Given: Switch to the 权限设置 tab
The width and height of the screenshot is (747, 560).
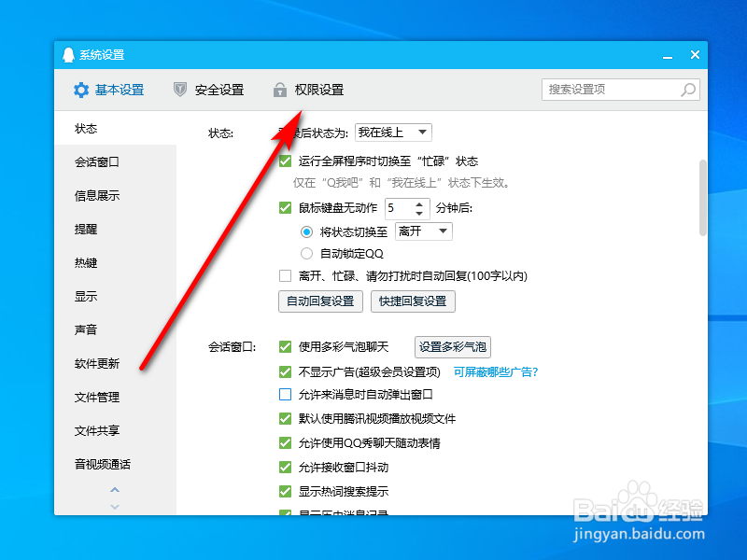Looking at the screenshot, I should coord(309,90).
